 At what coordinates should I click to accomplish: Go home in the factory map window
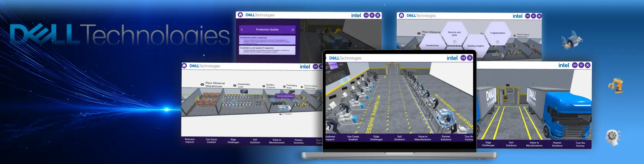[x=184, y=66]
